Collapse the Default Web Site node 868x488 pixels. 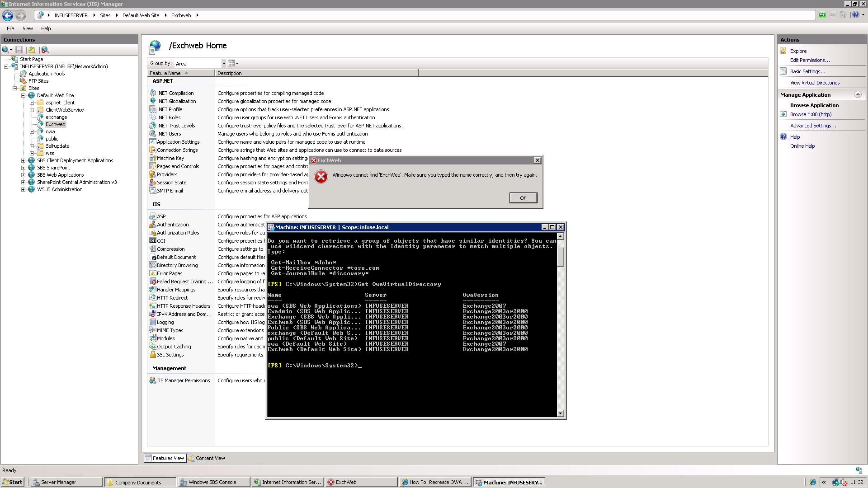point(24,95)
